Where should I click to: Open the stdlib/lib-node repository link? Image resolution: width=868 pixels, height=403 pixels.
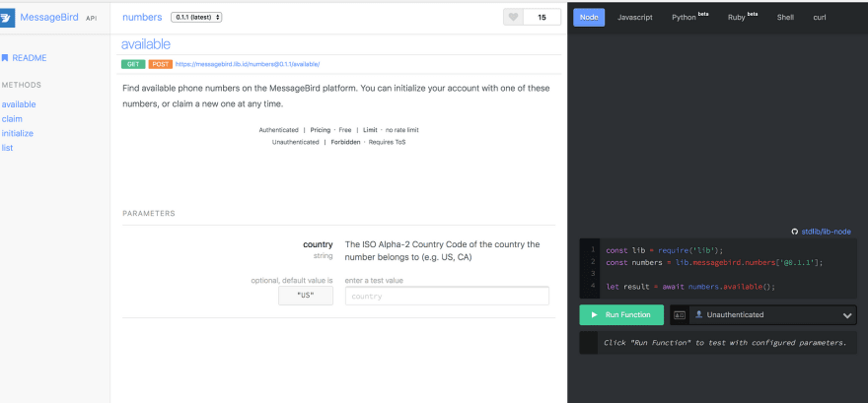tap(826, 232)
